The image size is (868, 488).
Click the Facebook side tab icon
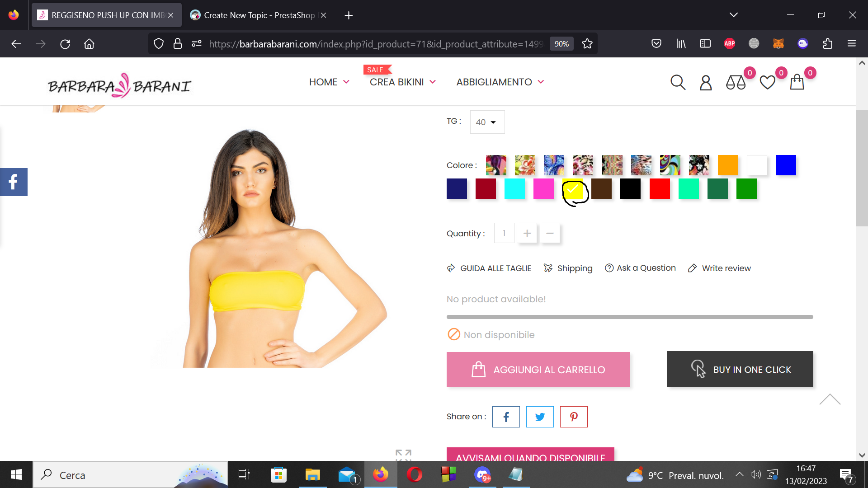[14, 182]
